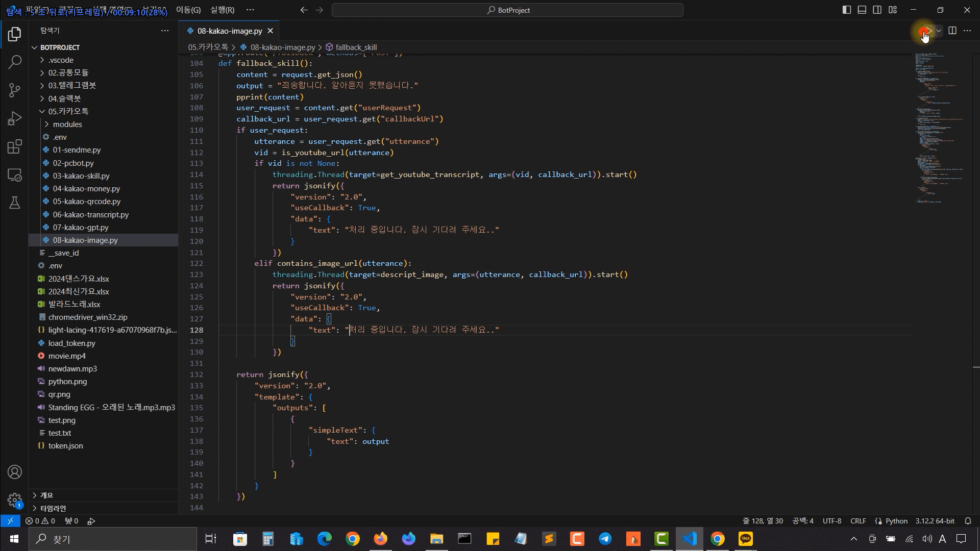Toggle the bottom panel visibility
The width and height of the screenshot is (980, 551).
coord(862,10)
